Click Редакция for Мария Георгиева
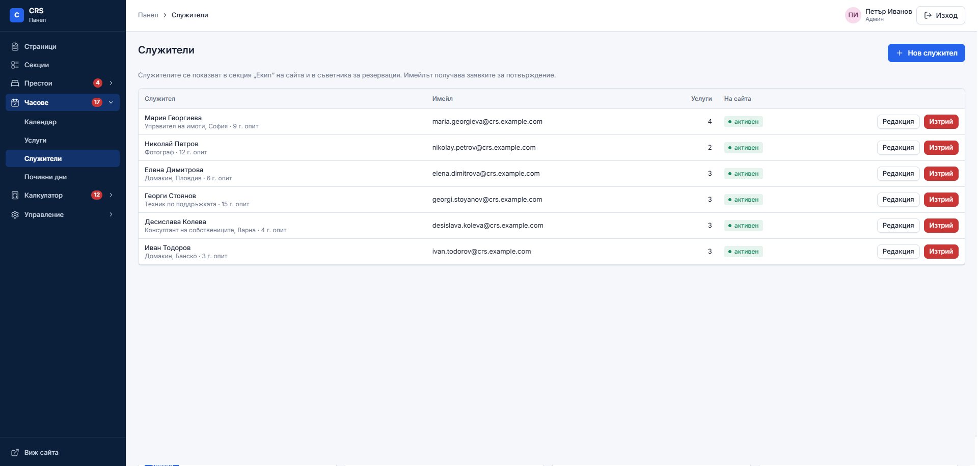 point(898,122)
